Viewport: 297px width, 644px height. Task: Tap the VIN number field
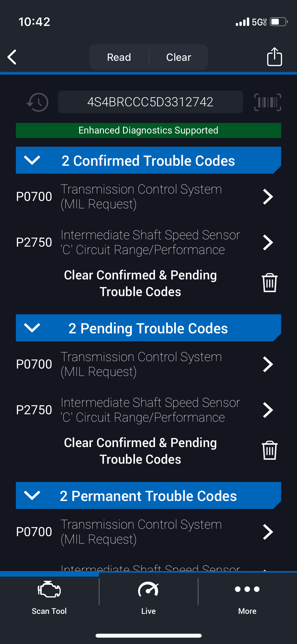(150, 102)
